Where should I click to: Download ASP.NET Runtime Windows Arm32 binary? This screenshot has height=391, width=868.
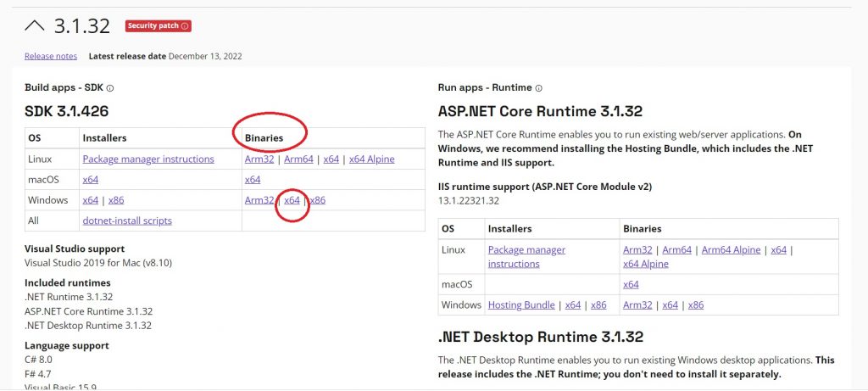(637, 304)
